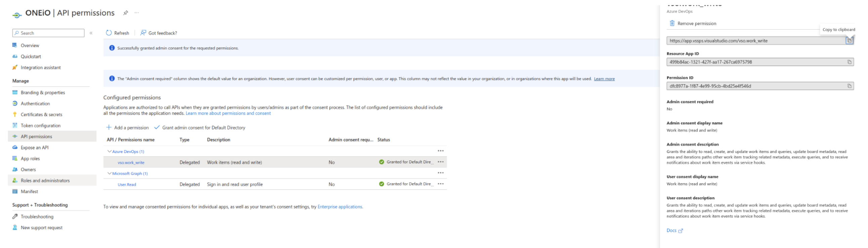Click the Overview icon in sidebar
The width and height of the screenshot is (868, 248).
tap(15, 45)
